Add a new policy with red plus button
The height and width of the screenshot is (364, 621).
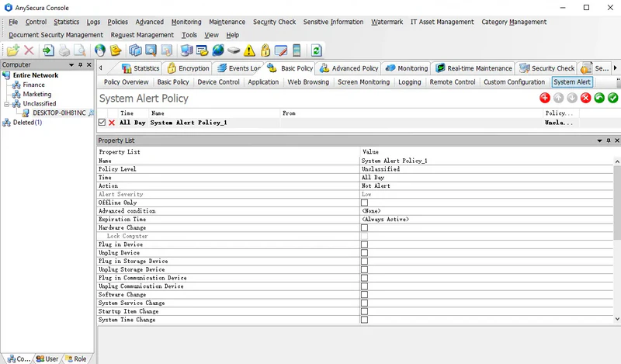click(x=545, y=98)
